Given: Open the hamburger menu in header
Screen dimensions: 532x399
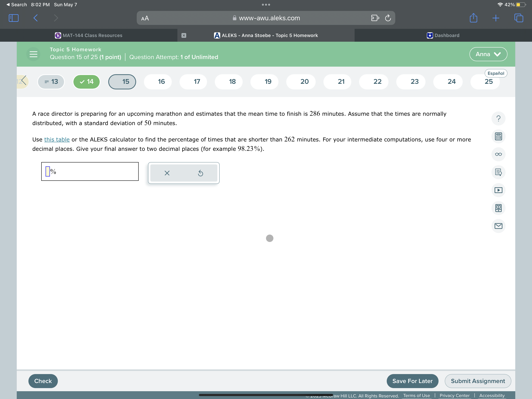Looking at the screenshot, I should [33, 54].
